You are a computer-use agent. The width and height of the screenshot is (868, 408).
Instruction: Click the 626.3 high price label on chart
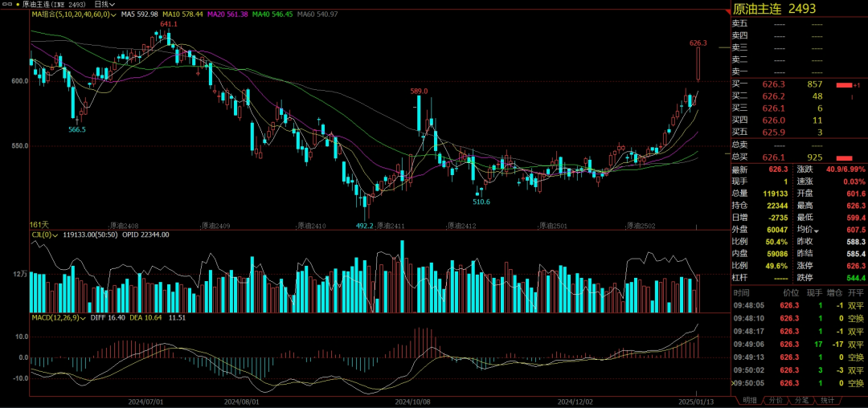[698, 43]
